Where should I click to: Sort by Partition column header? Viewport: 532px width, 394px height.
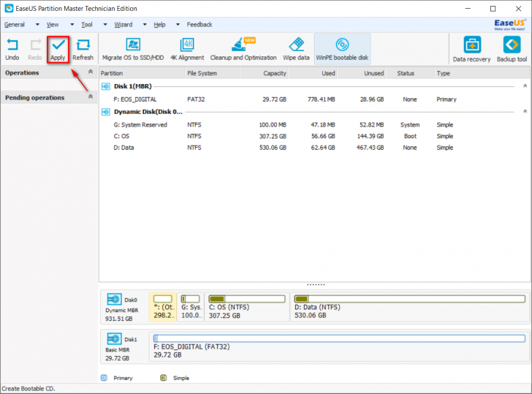tap(142, 73)
